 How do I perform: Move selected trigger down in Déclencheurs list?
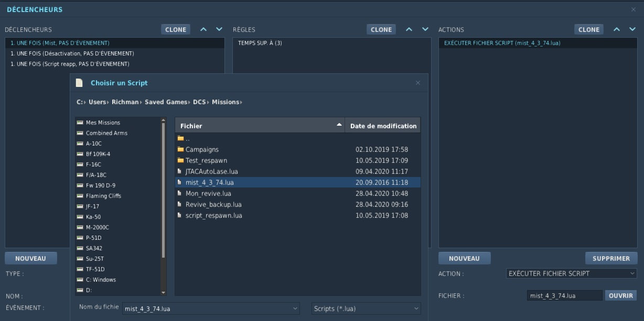point(219,29)
